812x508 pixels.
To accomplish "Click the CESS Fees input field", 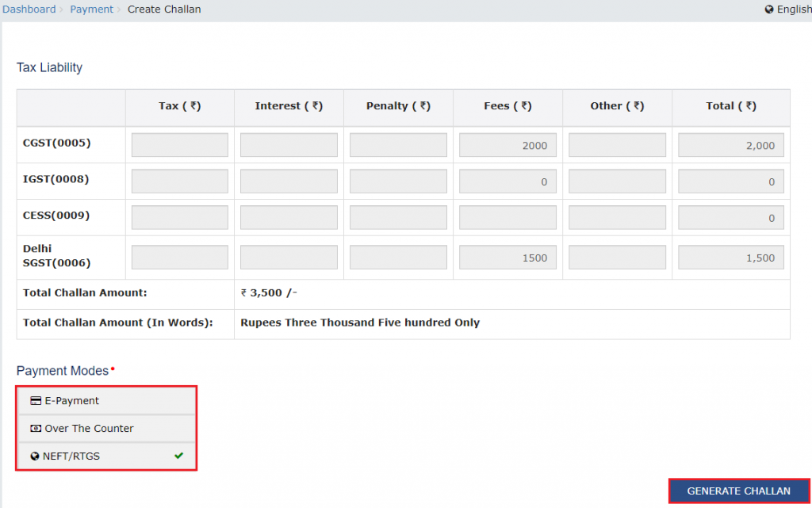I will [507, 217].
